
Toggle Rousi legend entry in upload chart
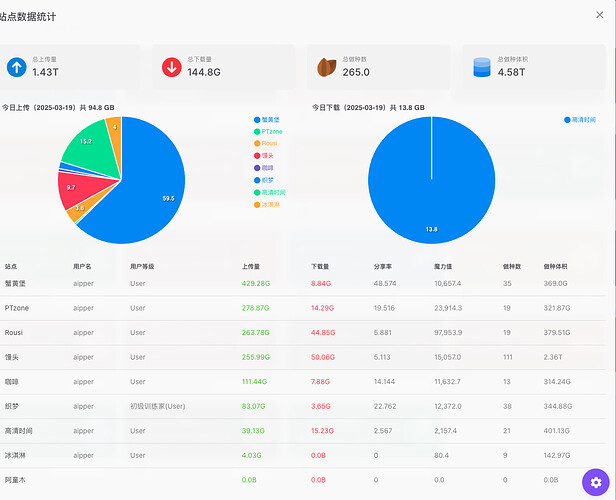pos(266,143)
